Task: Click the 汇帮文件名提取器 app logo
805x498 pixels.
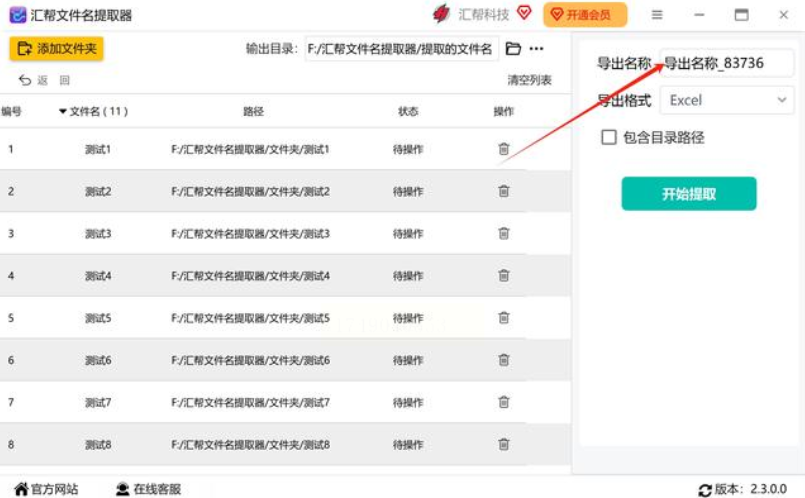Action: (x=18, y=15)
